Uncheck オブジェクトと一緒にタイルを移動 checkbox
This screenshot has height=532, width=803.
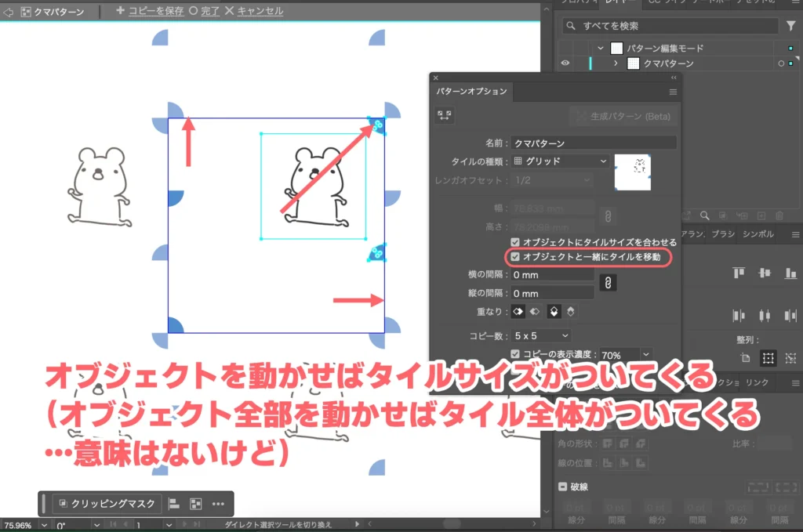515,256
